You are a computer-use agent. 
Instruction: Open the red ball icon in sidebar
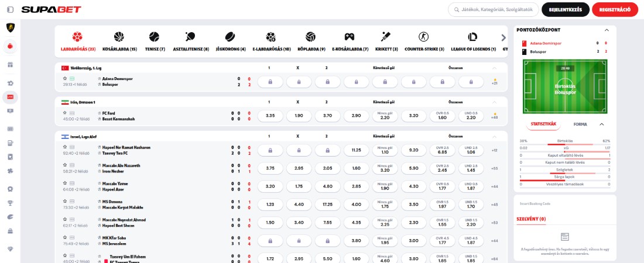[x=11, y=46]
